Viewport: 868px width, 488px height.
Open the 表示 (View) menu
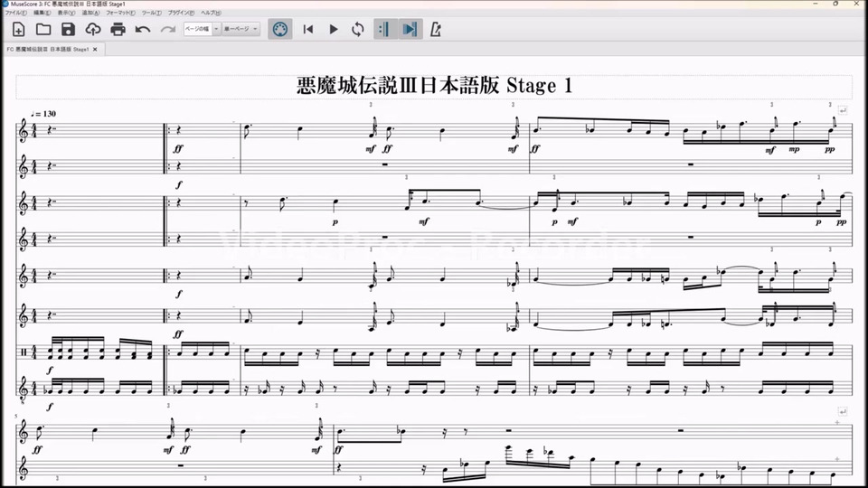pos(66,13)
